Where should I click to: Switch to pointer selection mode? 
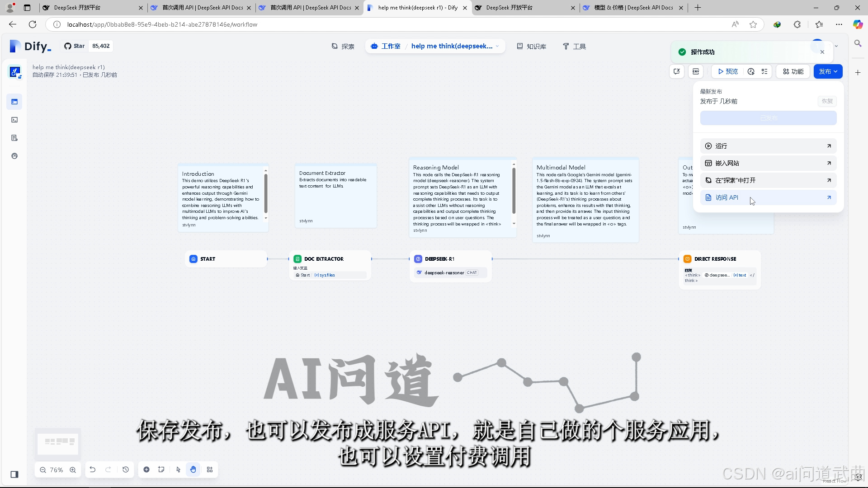pyautogui.click(x=178, y=469)
